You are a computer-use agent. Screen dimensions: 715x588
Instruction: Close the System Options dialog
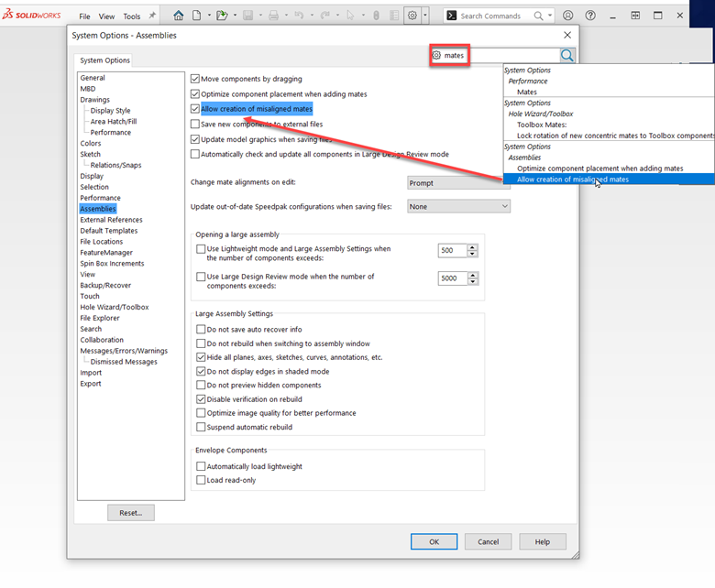point(567,35)
